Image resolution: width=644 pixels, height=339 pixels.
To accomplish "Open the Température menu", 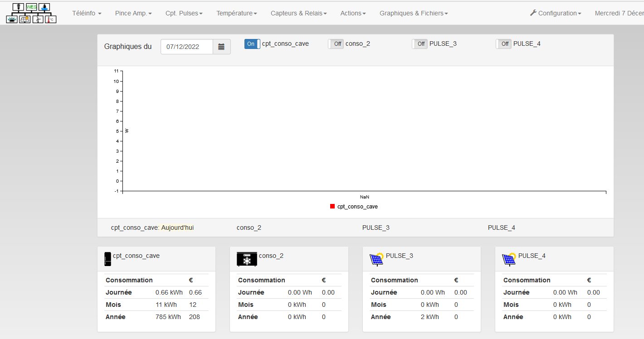I will pyautogui.click(x=236, y=13).
